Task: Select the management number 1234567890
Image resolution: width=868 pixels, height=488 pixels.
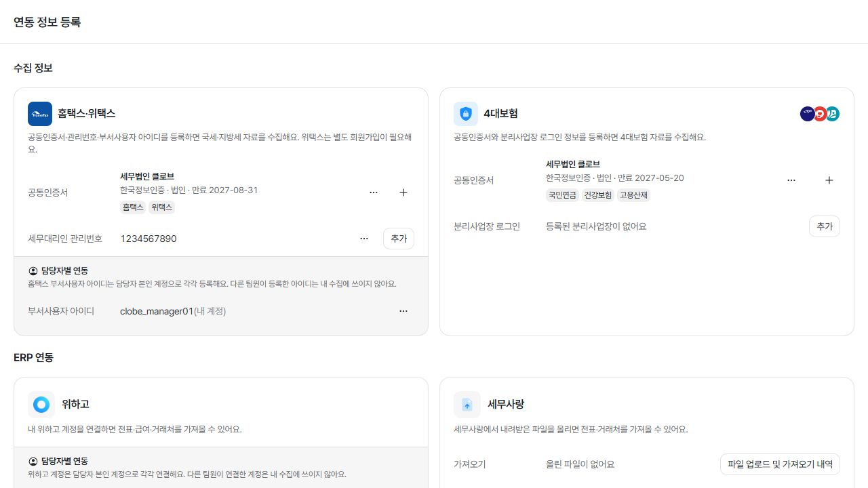Action: pyautogui.click(x=149, y=239)
